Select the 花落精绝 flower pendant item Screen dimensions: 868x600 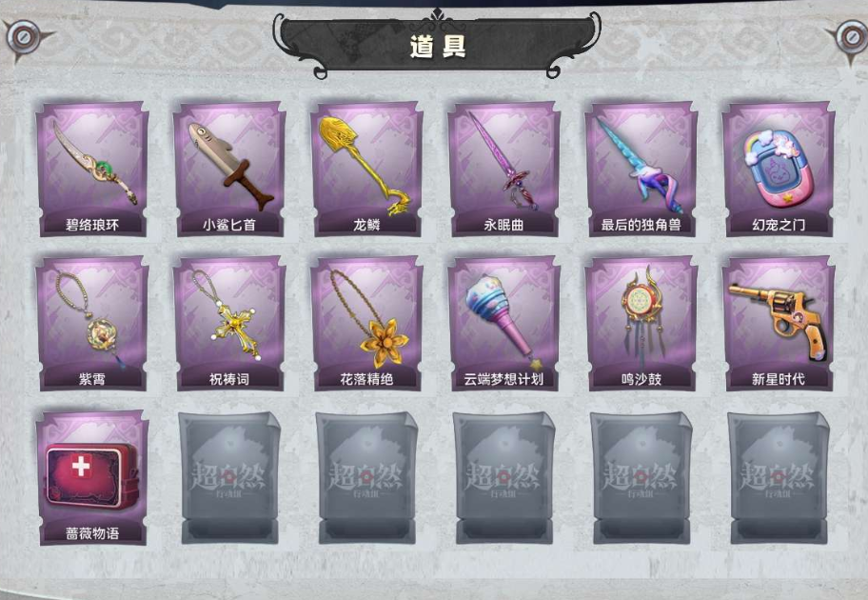coord(366,324)
